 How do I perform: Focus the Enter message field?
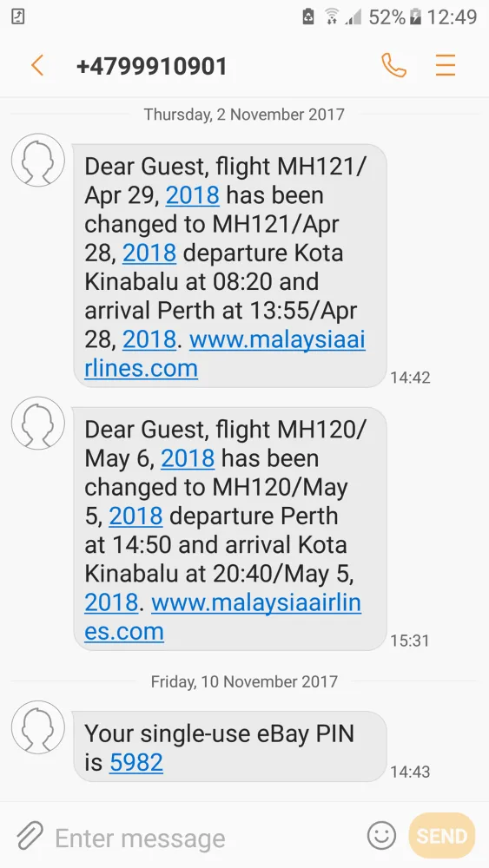click(x=205, y=838)
